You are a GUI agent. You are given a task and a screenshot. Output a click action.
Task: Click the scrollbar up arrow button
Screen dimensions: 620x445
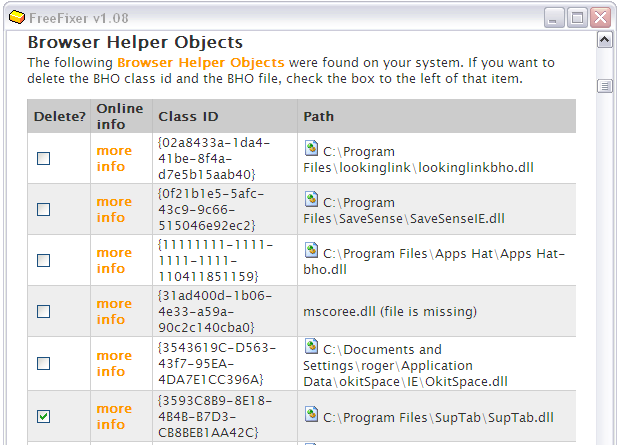coord(605,40)
